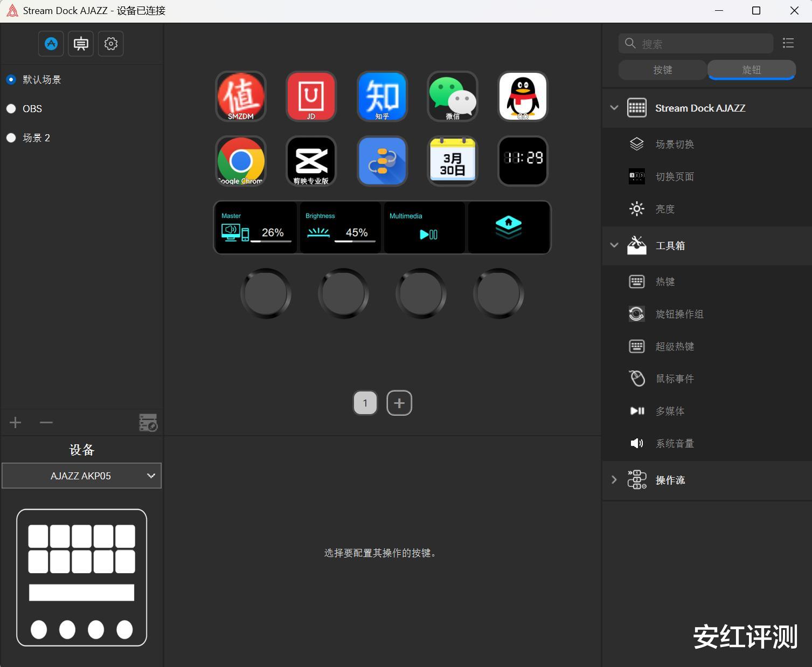Select the 默认场景 radio button
The image size is (812, 667).
pyautogui.click(x=11, y=80)
